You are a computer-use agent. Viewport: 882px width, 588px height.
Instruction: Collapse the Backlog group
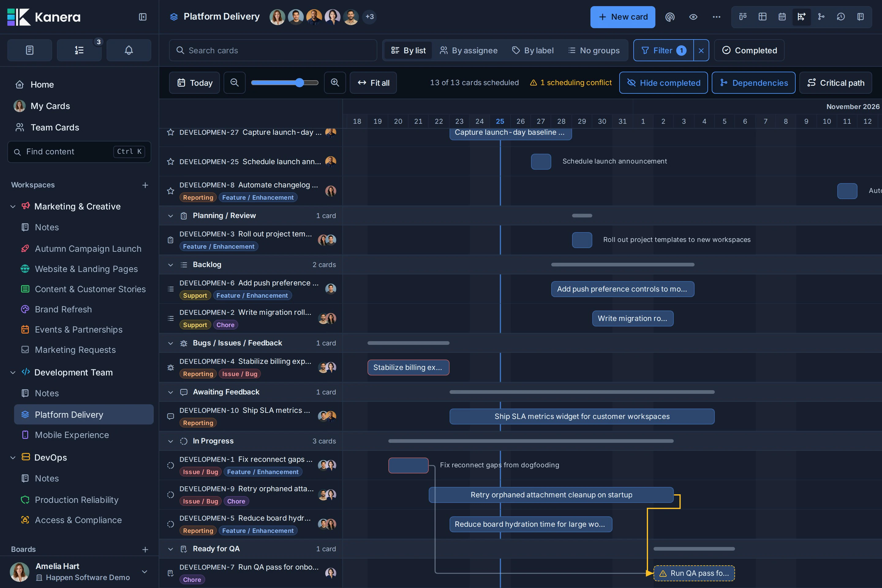point(171,265)
